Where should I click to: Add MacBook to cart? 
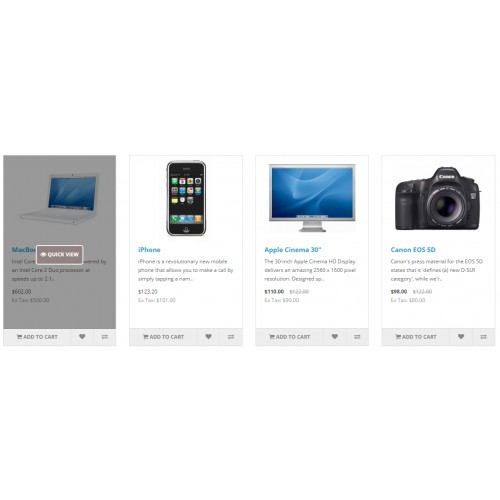coord(37,337)
